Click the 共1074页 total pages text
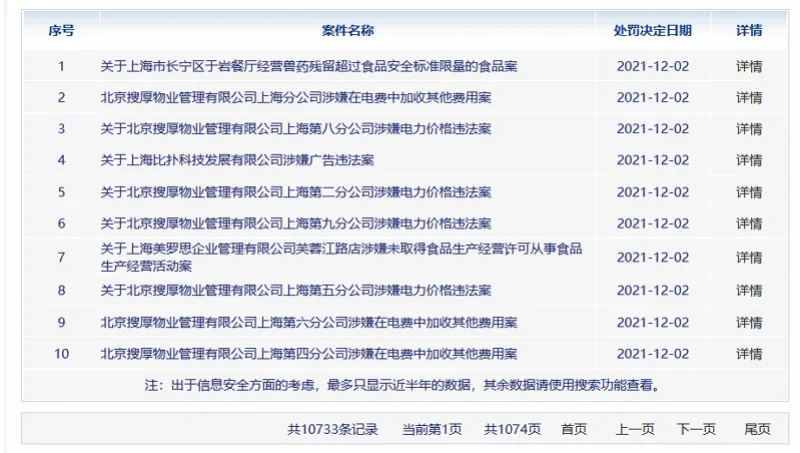The width and height of the screenshot is (800, 453). pyautogui.click(x=512, y=430)
